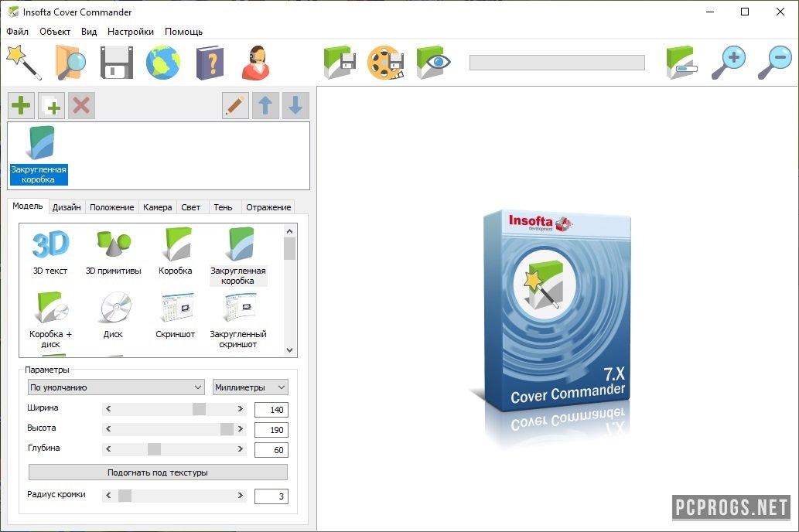Open the Настройки menu
The width and height of the screenshot is (799, 532).
pyautogui.click(x=131, y=32)
